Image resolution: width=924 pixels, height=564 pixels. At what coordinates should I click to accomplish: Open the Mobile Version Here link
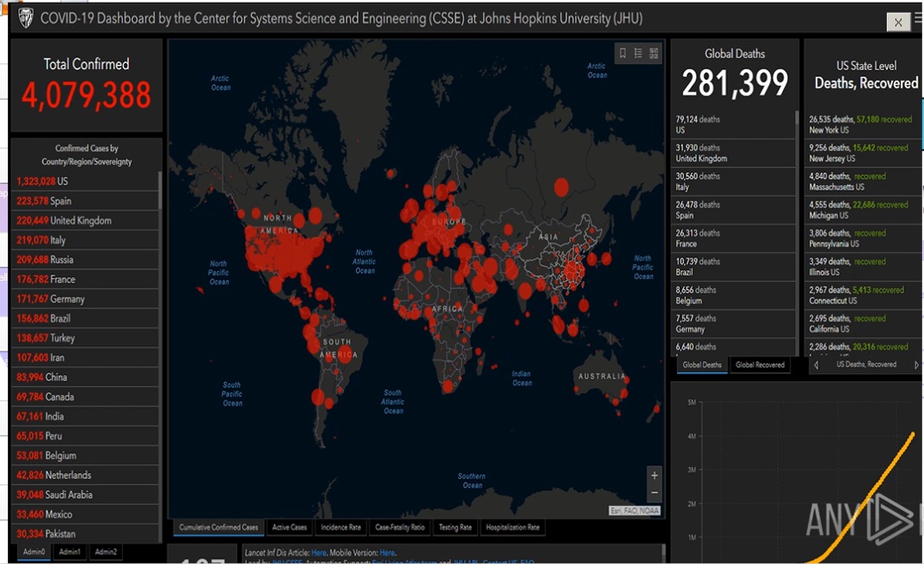(x=387, y=553)
